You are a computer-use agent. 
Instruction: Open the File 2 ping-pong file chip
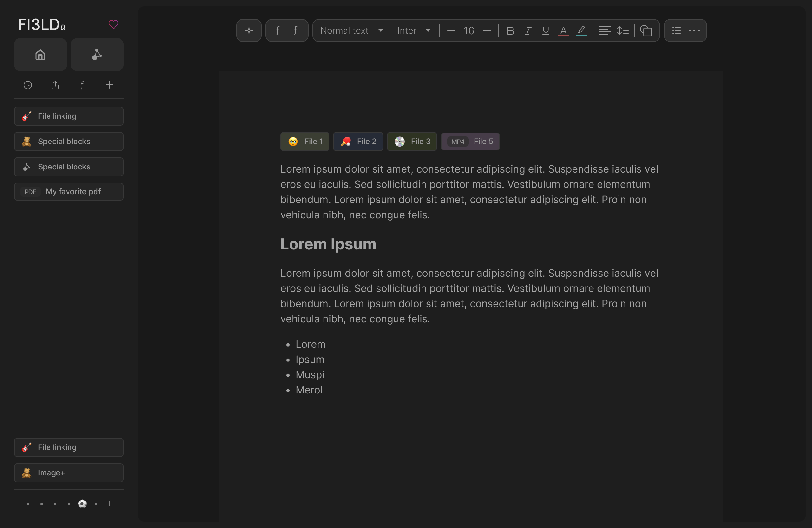[358, 141]
